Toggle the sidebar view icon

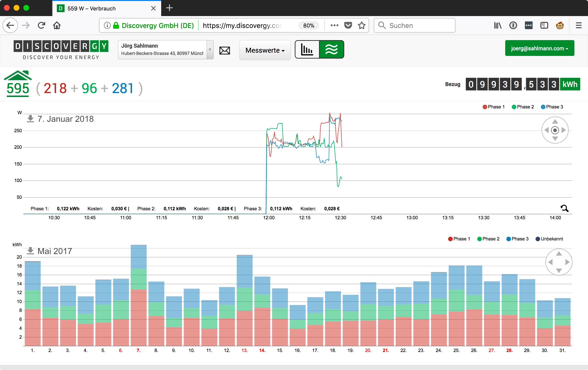[544, 25]
